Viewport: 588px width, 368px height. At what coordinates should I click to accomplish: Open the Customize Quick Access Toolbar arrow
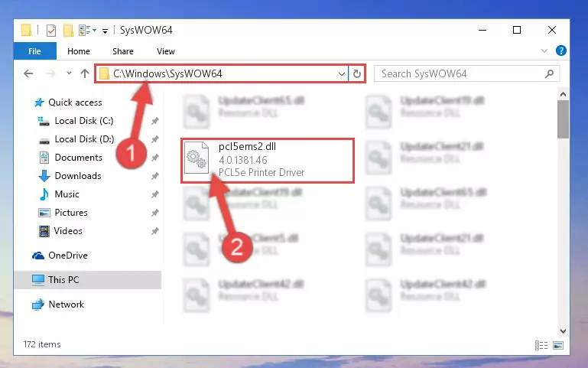(x=105, y=31)
